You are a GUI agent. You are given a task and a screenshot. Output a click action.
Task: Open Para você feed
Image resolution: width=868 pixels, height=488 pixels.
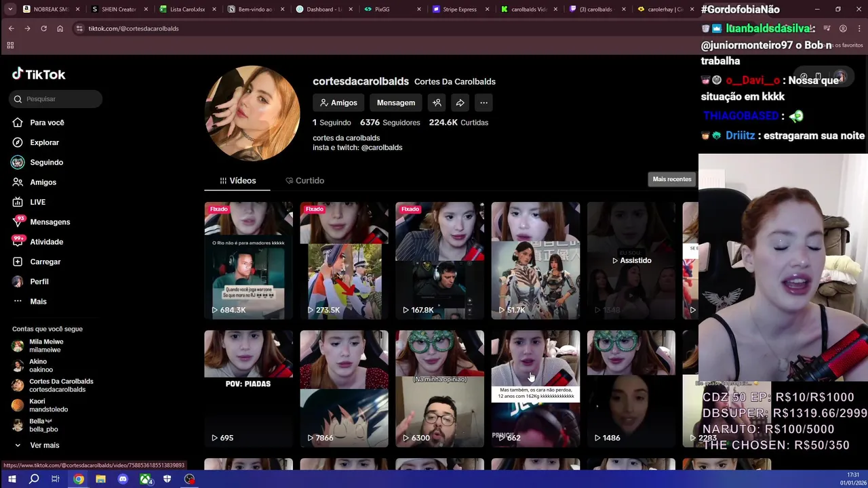(x=38, y=123)
